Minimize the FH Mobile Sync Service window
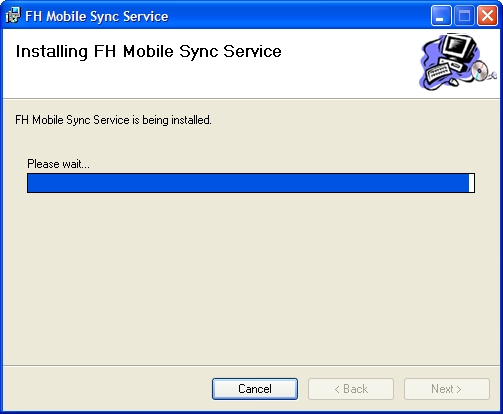This screenshot has width=503, height=414. click(x=441, y=15)
